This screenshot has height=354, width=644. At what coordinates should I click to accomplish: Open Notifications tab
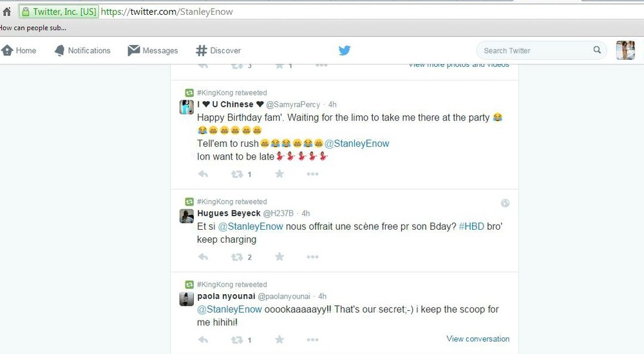click(82, 50)
